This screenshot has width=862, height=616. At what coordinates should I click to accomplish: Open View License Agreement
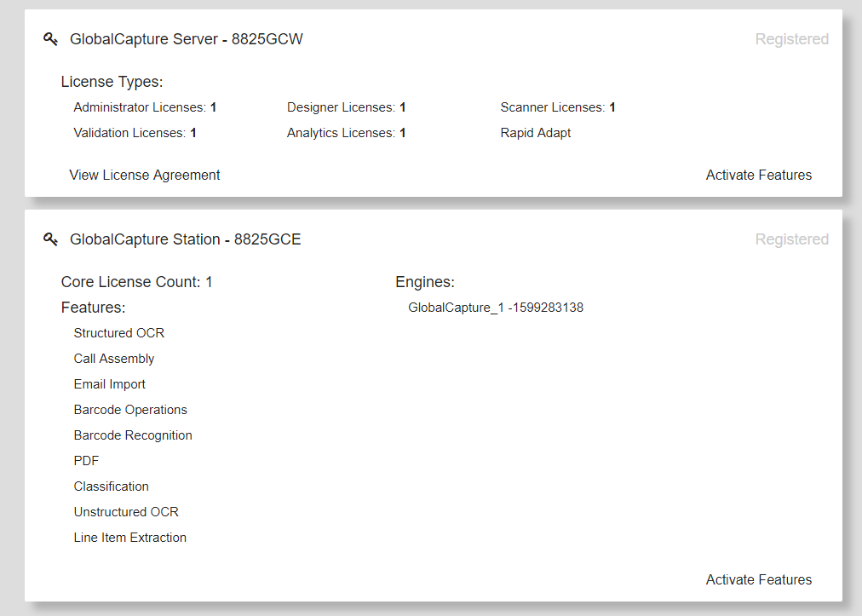click(144, 175)
